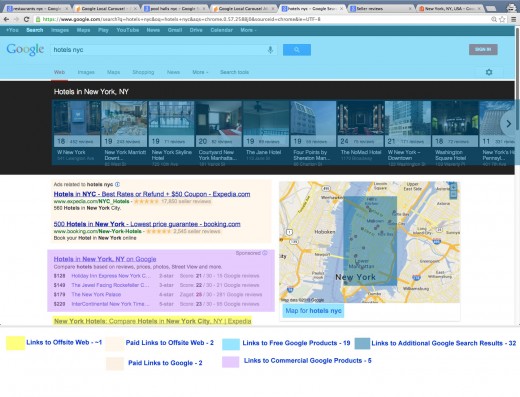The height and width of the screenshot is (397, 520).
Task: Select The NoMad Hotel thumbnail
Action: 360,133
